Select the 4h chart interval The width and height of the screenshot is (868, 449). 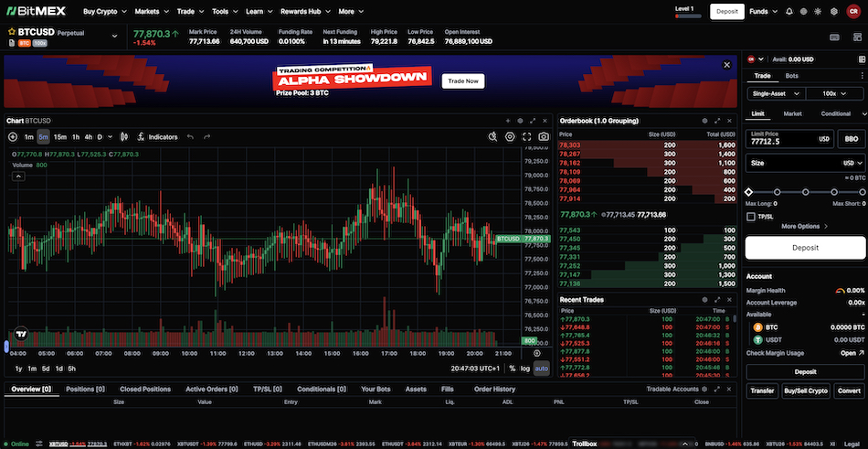click(89, 137)
